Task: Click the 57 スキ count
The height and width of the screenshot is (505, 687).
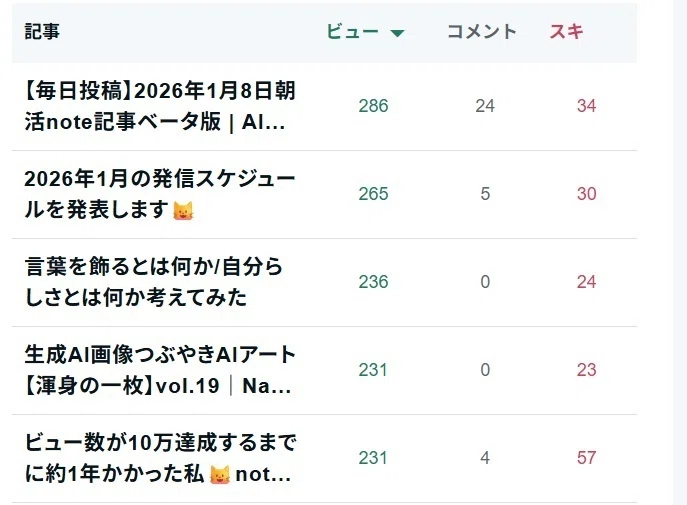Action: pyautogui.click(x=586, y=458)
